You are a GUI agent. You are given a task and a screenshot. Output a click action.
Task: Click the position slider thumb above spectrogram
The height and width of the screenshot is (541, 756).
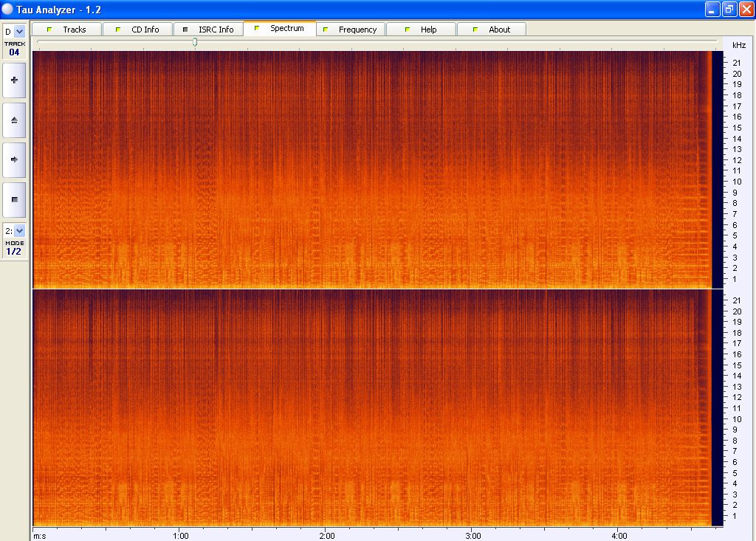[195, 42]
